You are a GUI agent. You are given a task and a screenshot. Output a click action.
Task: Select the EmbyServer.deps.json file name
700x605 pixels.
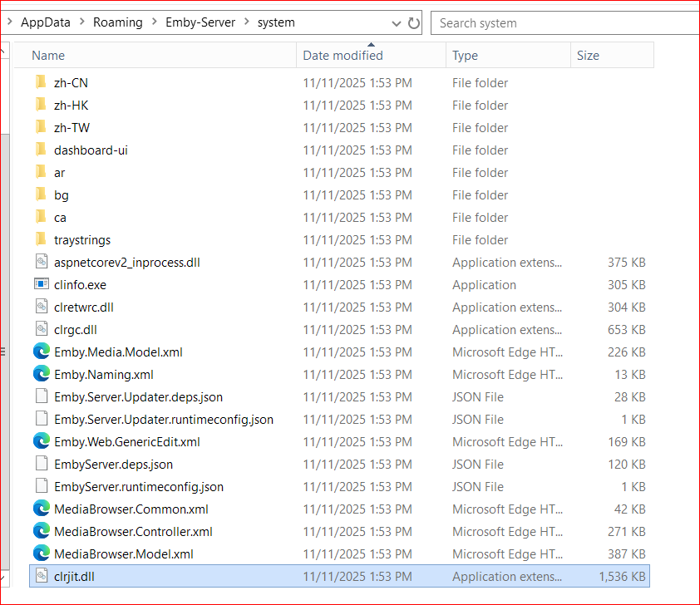pos(113,465)
